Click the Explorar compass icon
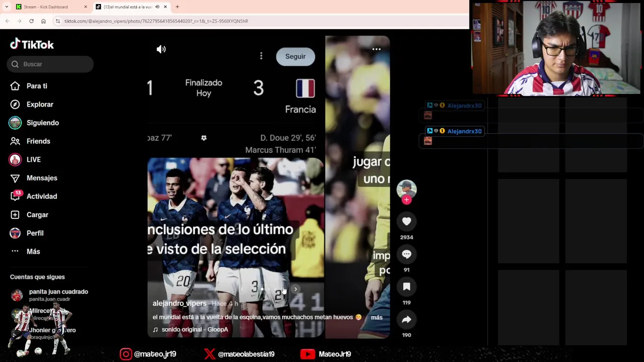 coord(15,105)
